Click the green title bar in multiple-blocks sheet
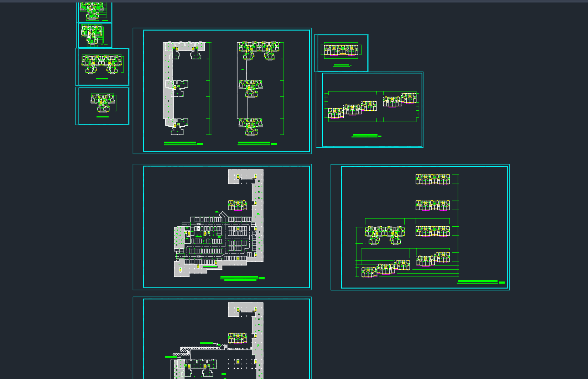This screenshot has width=588, height=379. (481, 282)
